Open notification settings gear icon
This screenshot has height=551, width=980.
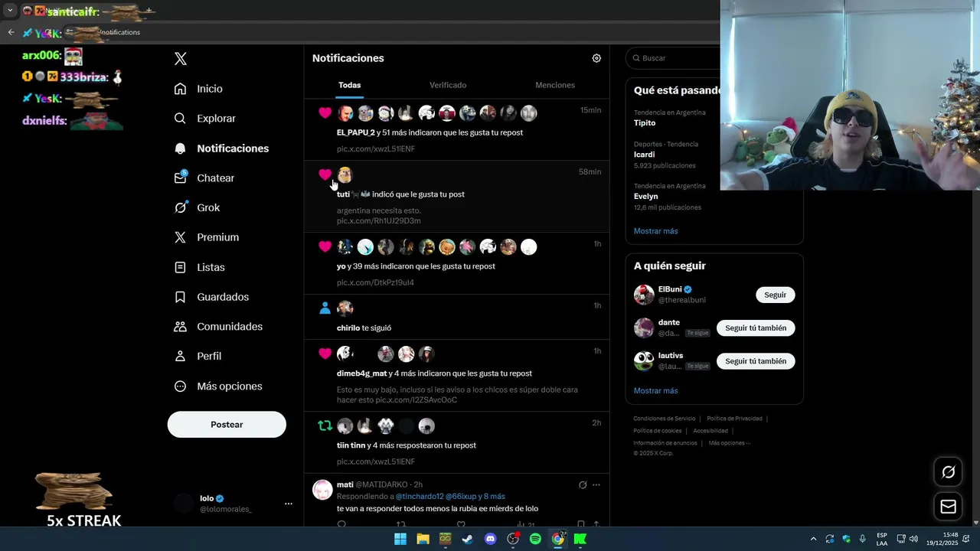click(596, 58)
